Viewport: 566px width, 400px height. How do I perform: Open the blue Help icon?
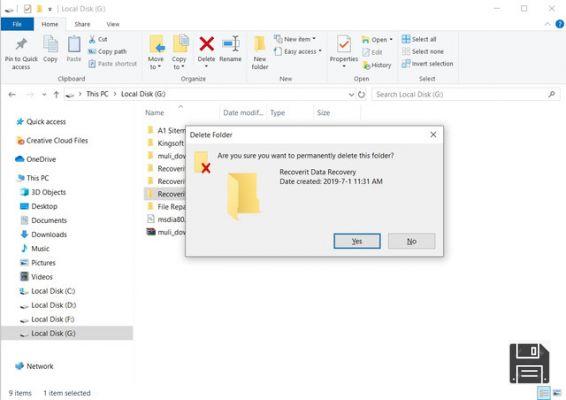(x=560, y=24)
